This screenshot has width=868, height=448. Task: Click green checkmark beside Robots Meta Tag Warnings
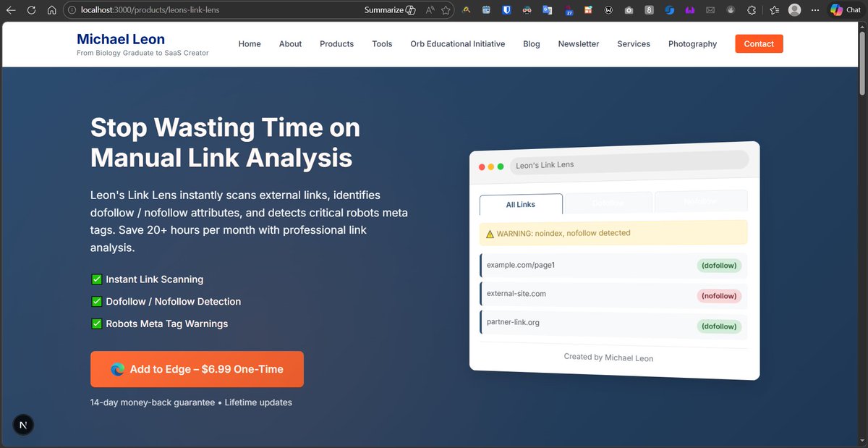[x=96, y=324]
